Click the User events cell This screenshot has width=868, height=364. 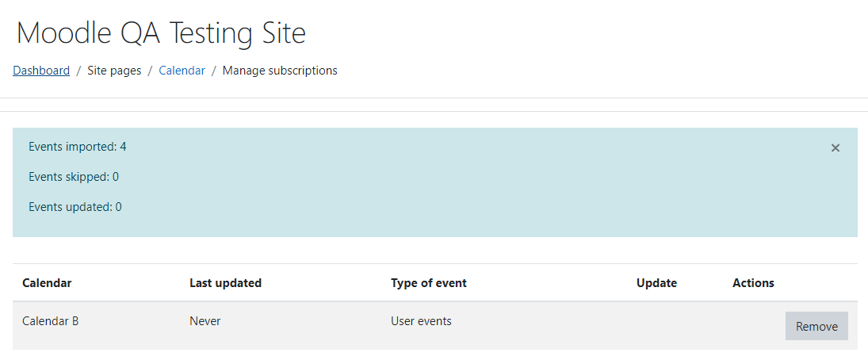[x=421, y=321]
